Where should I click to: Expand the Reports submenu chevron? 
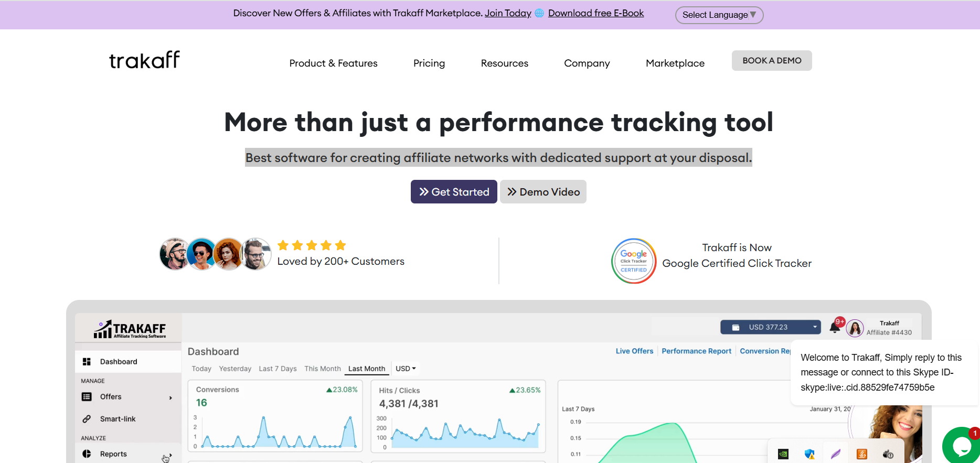[x=171, y=455]
